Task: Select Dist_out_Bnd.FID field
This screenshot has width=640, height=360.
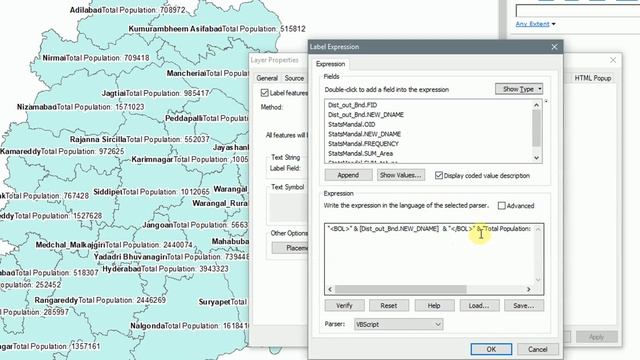Action: [x=353, y=105]
